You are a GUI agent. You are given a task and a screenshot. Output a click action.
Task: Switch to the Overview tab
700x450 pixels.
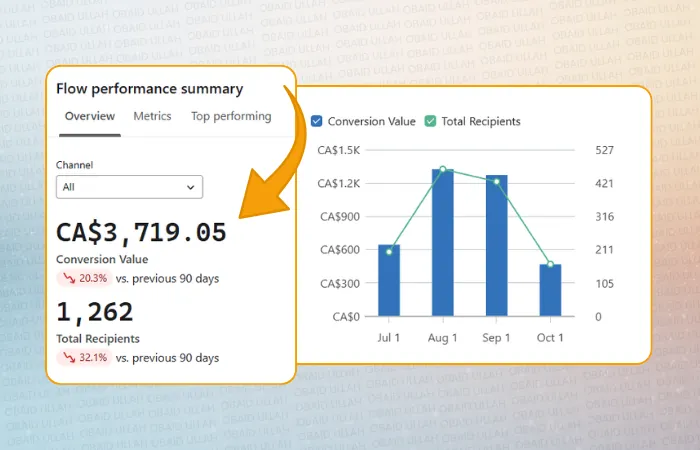90,116
